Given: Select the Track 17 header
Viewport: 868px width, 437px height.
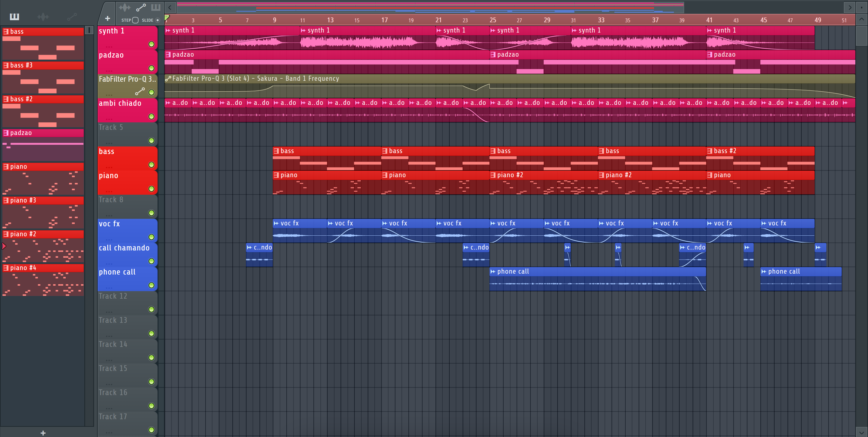Looking at the screenshot, I should point(127,423).
